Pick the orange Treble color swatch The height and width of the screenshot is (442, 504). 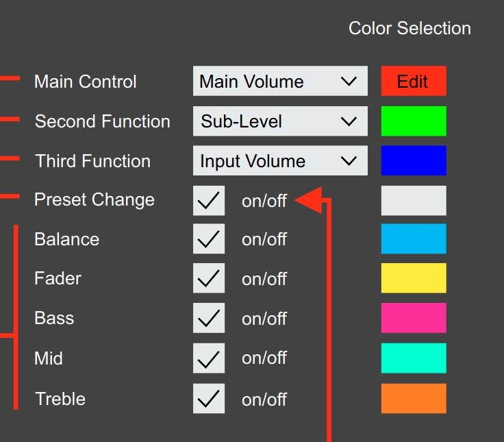(x=413, y=398)
